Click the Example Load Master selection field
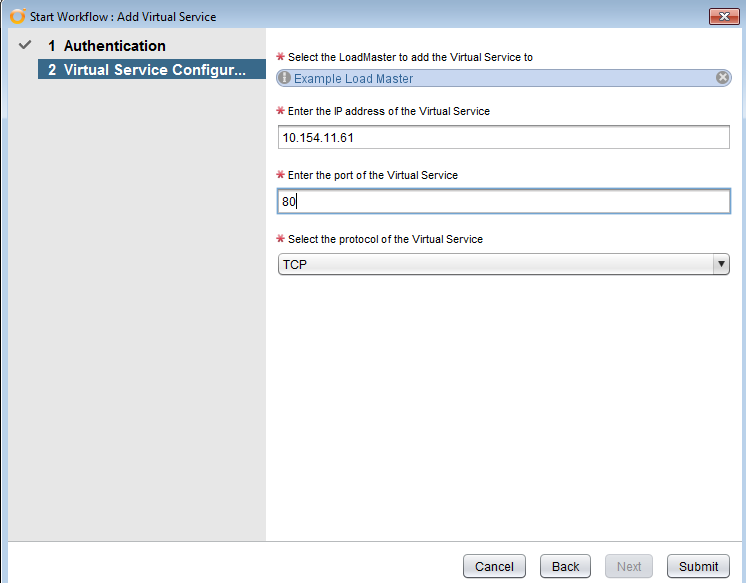746x583 pixels. tap(503, 78)
